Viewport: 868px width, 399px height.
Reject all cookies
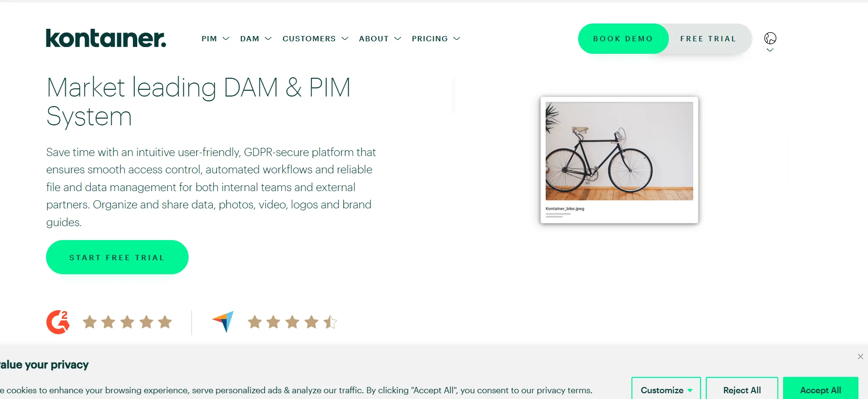coord(742,390)
